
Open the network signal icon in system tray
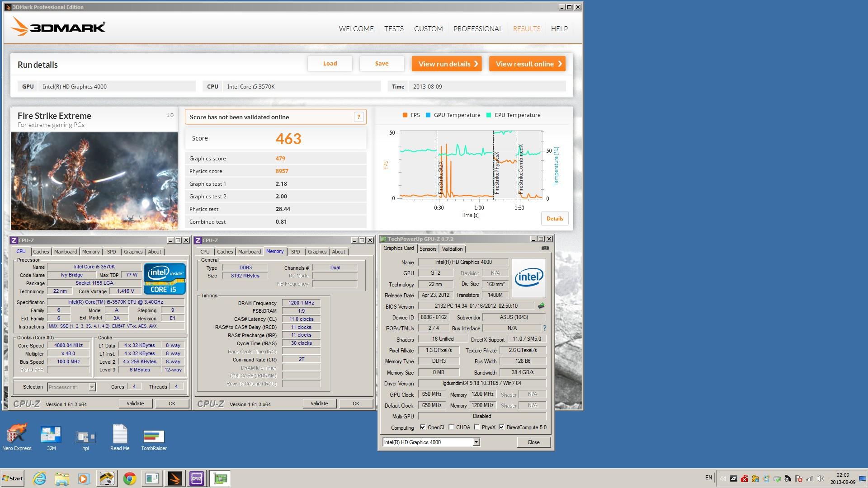810,479
